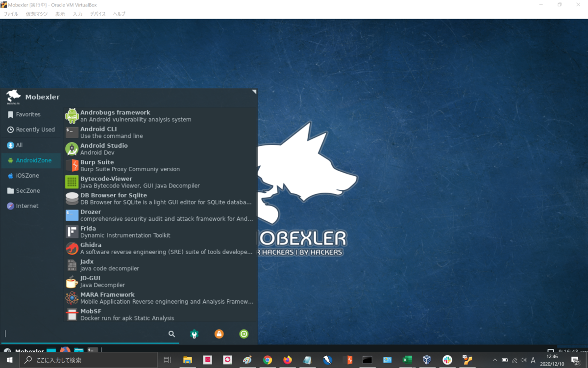Open Windows notification center

pyautogui.click(x=576, y=360)
